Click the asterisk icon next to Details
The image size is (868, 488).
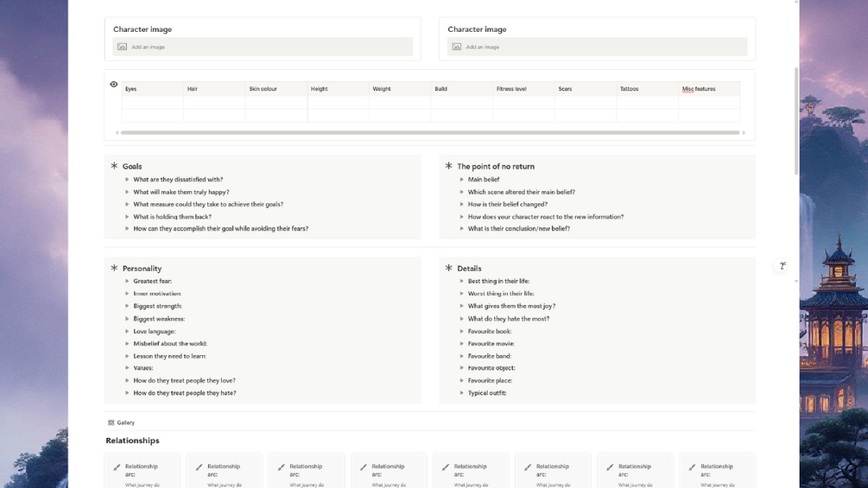[x=448, y=269]
